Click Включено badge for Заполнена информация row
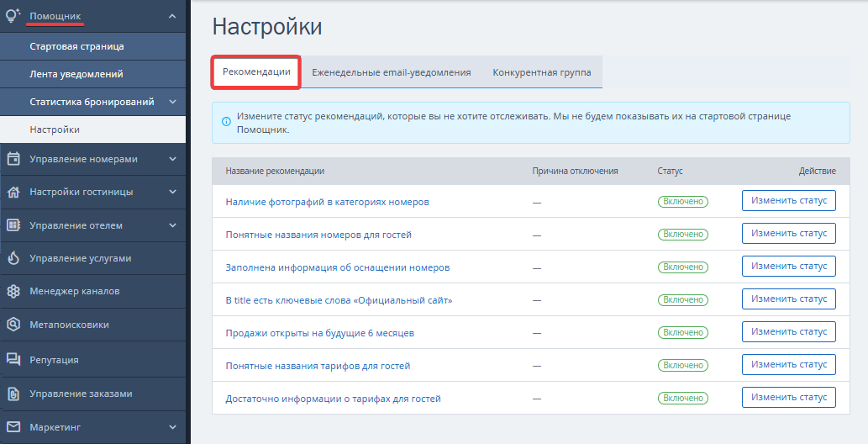868x444 pixels. click(x=683, y=267)
